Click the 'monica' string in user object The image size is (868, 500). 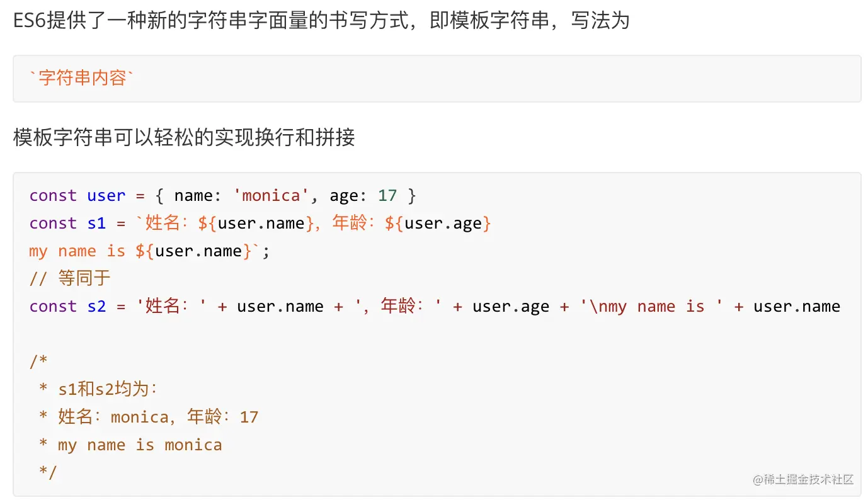coord(271,195)
